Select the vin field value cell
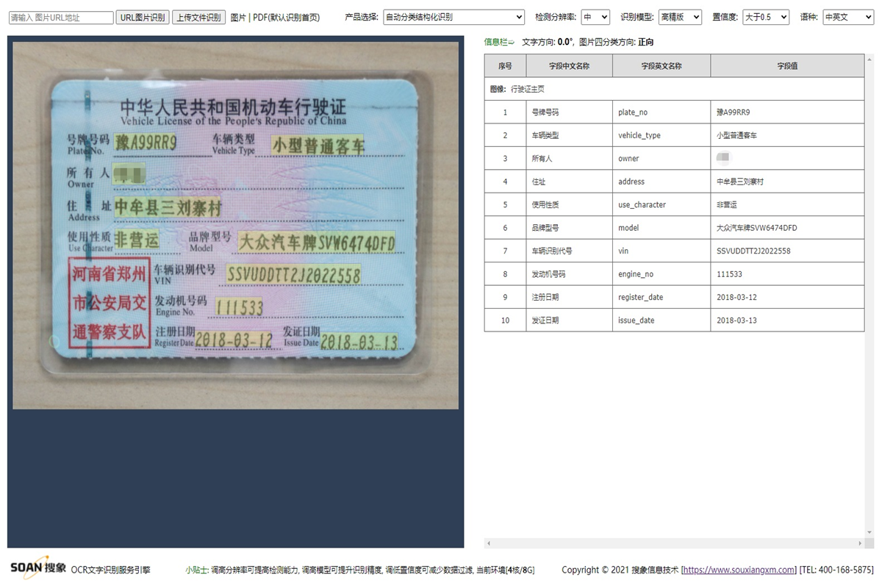This screenshot has width=882, height=588. point(753,251)
